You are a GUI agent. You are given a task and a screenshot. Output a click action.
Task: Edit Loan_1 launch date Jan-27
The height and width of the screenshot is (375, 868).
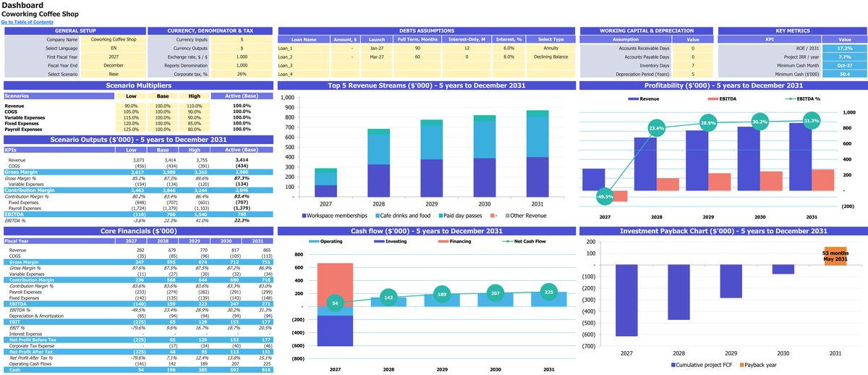377,48
